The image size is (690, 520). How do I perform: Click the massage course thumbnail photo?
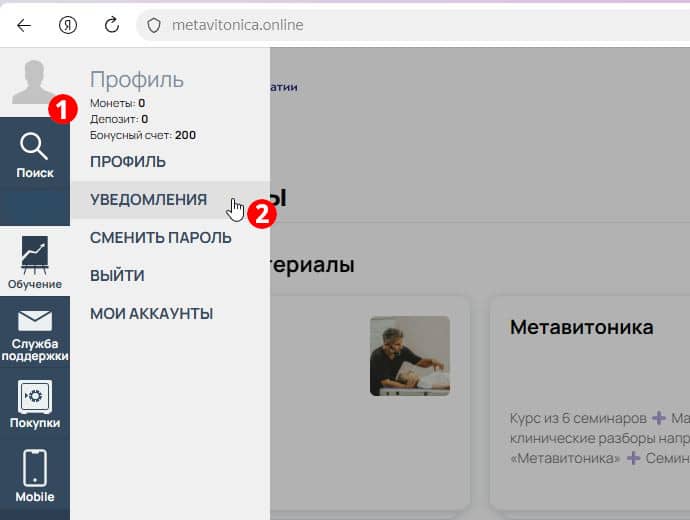tap(409, 356)
